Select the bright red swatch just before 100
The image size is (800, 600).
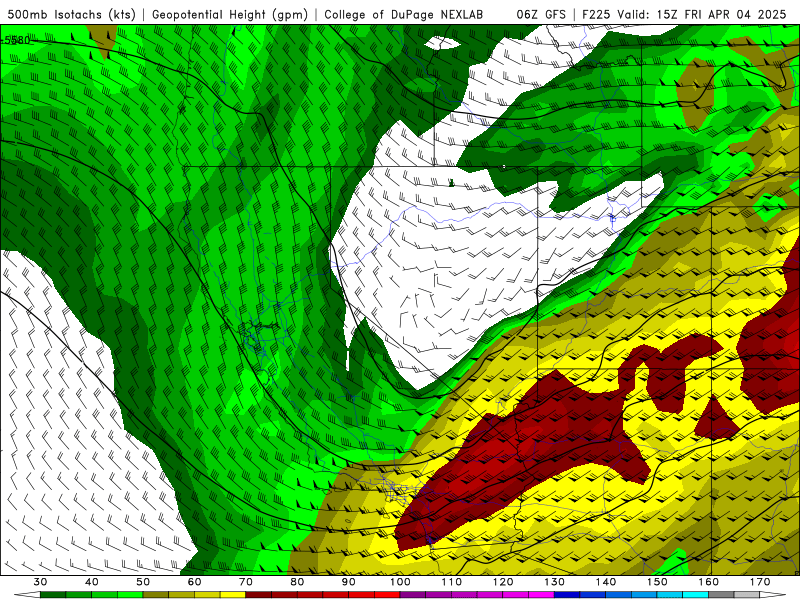387,595
